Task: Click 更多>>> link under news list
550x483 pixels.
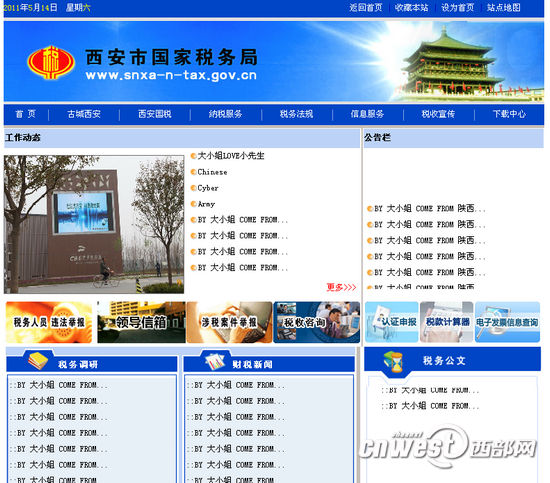Action: pos(341,287)
